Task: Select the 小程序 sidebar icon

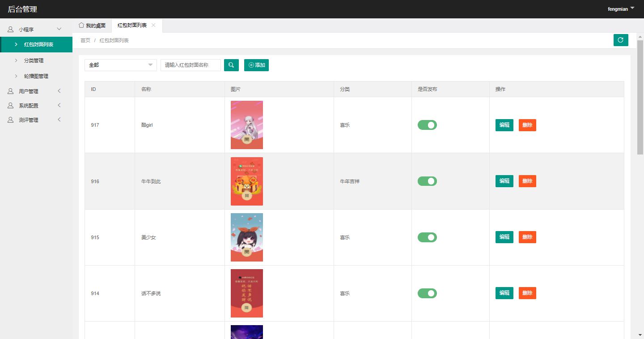Action: [10, 29]
